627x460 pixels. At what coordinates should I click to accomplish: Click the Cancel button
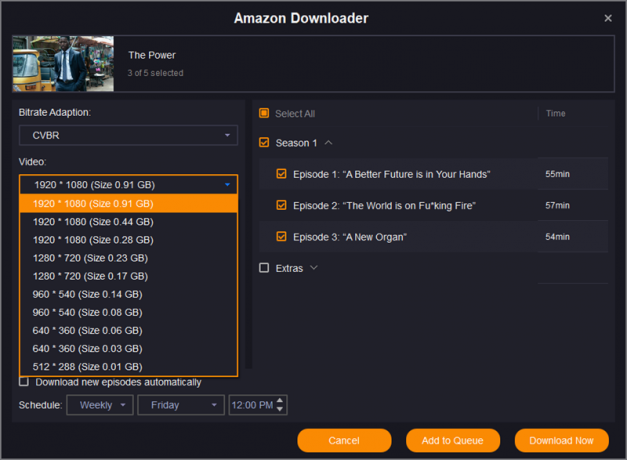[x=344, y=440]
